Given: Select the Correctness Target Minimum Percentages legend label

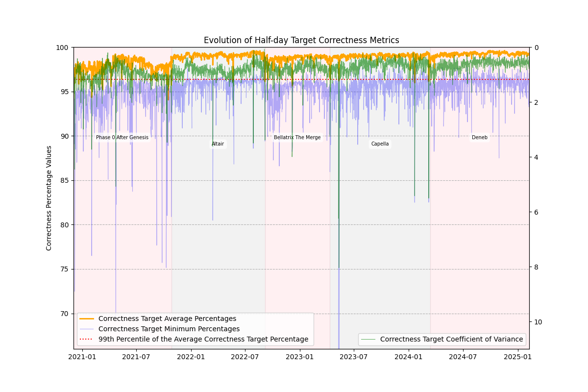Looking at the screenshot, I should pos(169,329).
